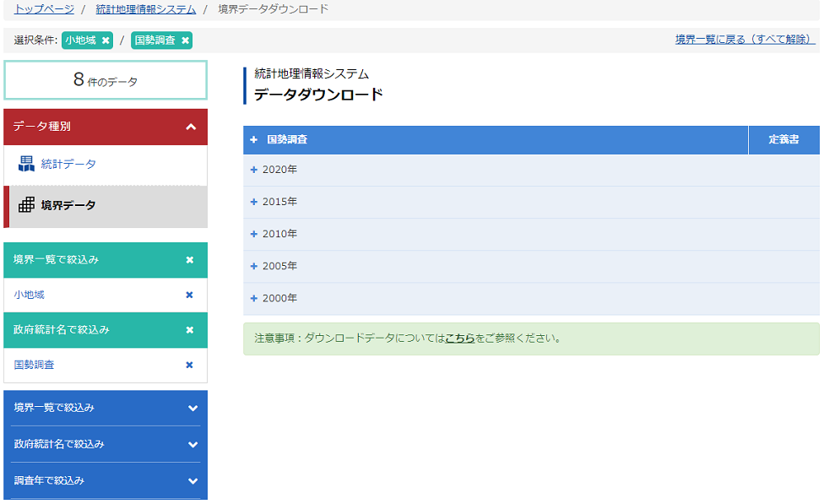Viewport: 824px width, 504px height.
Task: Click the 境界データ grid icon
Action: [x=26, y=205]
